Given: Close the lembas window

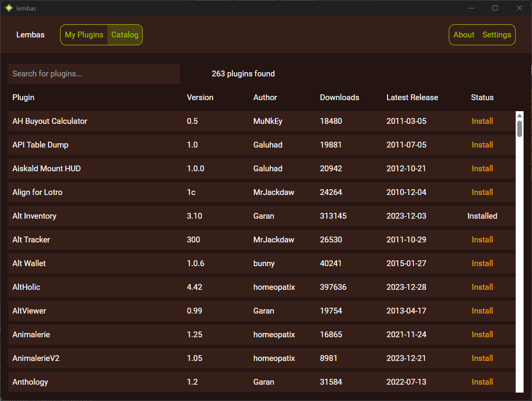Looking at the screenshot, I should click(519, 8).
